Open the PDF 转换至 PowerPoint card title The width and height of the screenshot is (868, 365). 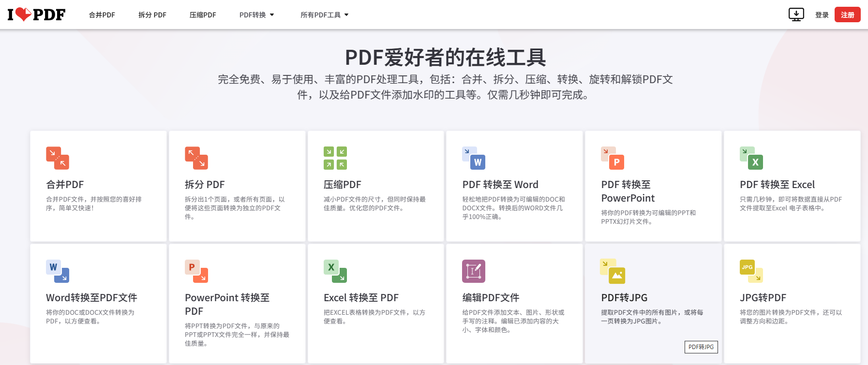(x=628, y=191)
